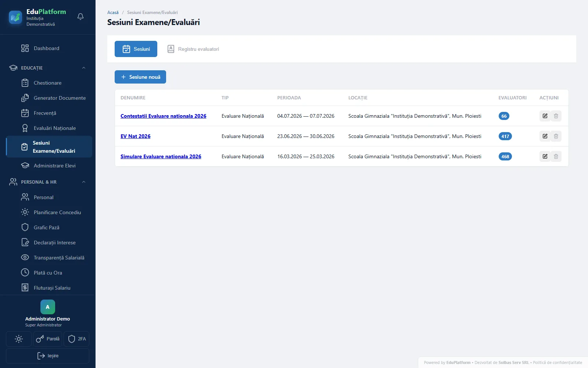Collapse the EDUCAȚIE sidebar section

[x=48, y=68]
